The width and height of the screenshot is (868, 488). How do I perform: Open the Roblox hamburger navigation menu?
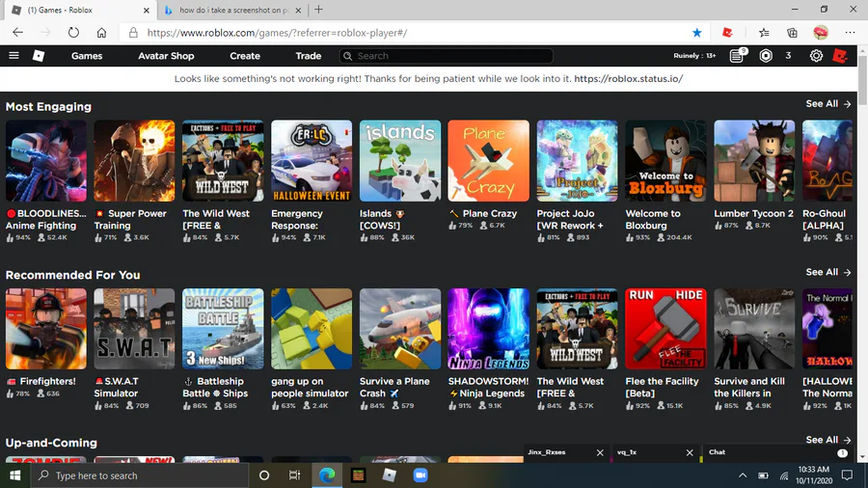(14, 55)
